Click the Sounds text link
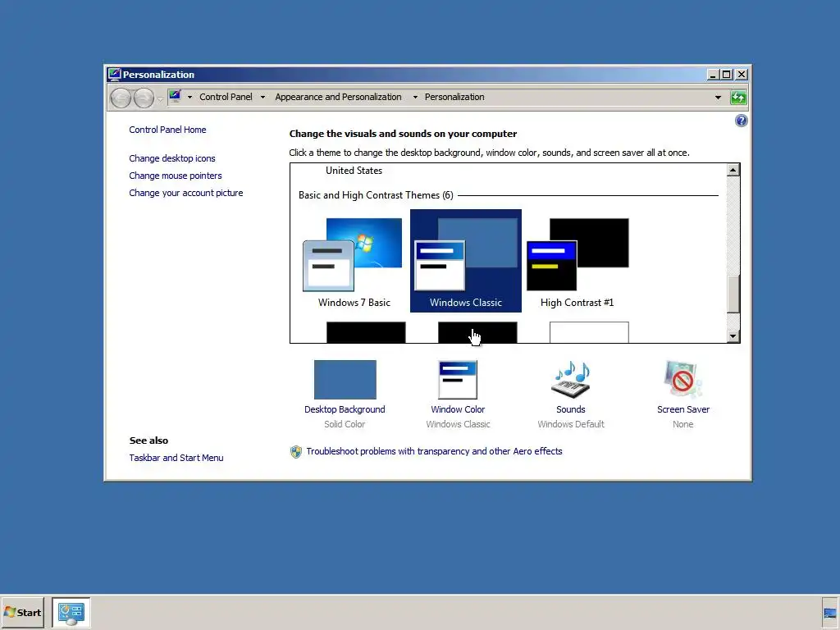Viewport: 840px width, 630px height. pyautogui.click(x=571, y=409)
